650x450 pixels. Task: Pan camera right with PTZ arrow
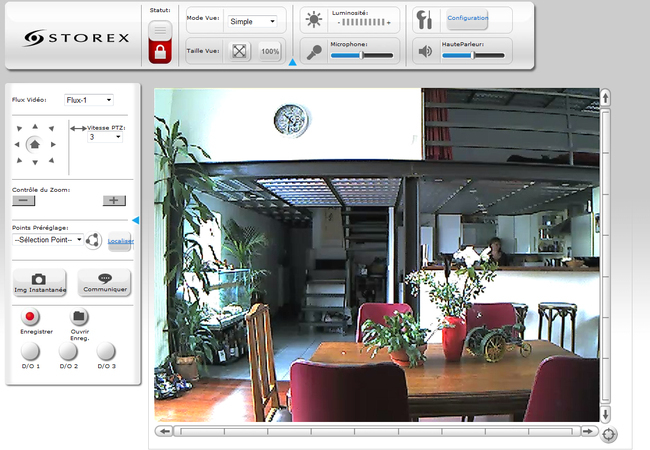click(x=53, y=144)
